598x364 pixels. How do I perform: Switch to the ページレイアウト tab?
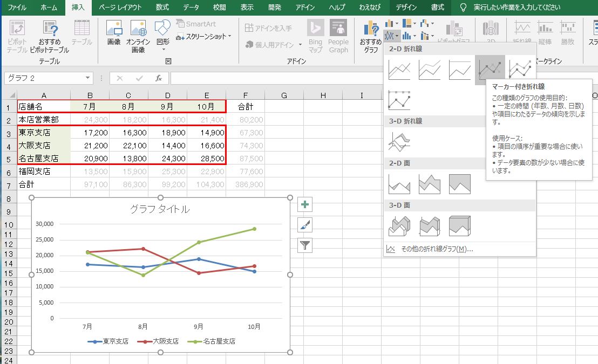point(120,7)
